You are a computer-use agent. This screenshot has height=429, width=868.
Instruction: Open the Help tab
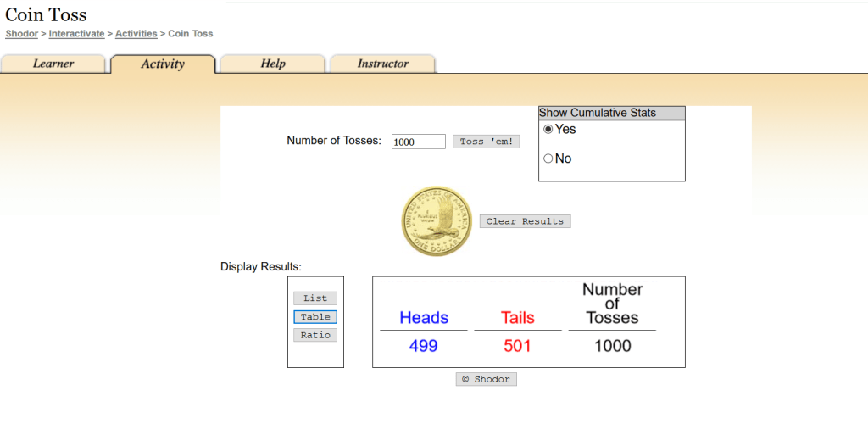[273, 64]
